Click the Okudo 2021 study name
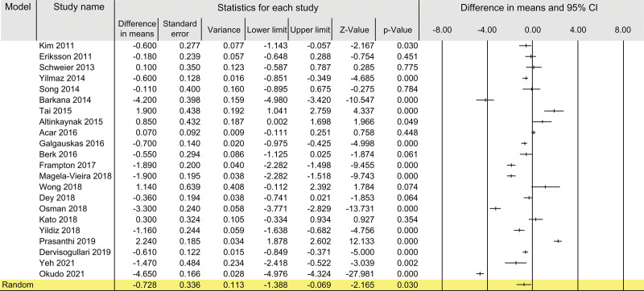644x291 pixels. pyautogui.click(x=60, y=274)
